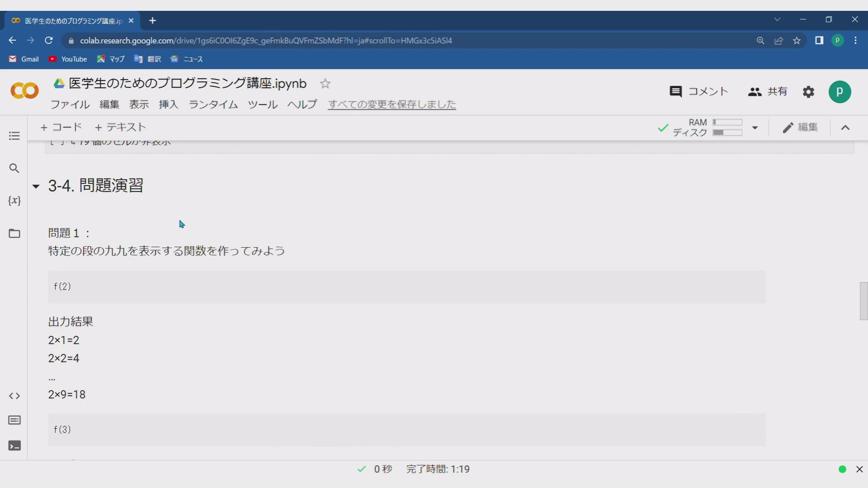Click the + コード button
868x488 pixels.
pyautogui.click(x=61, y=127)
